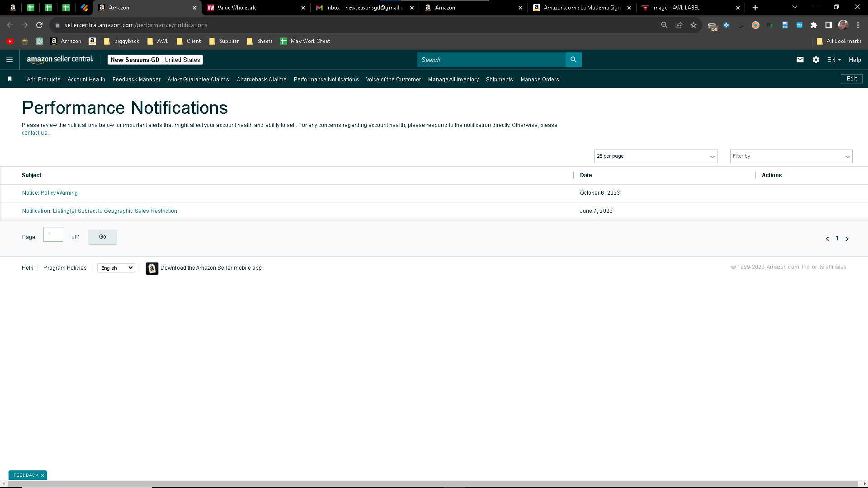
Task: Open Voice of the Customer
Action: [x=393, y=80]
